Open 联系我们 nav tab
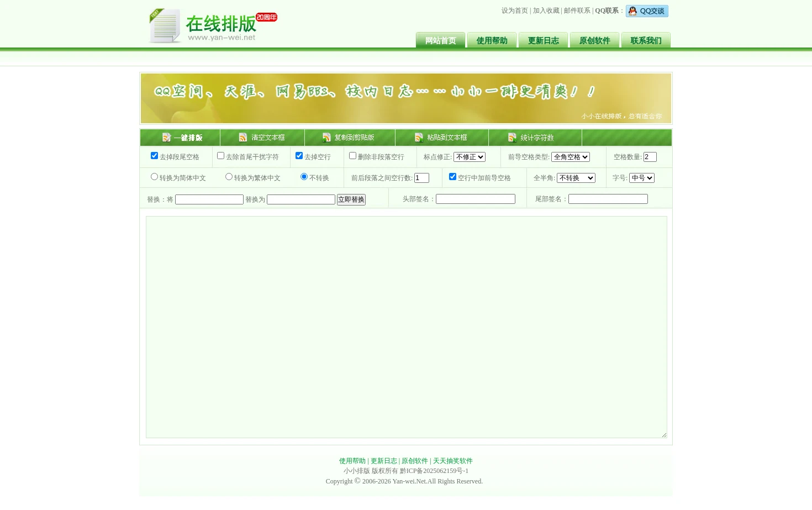The image size is (812, 510). click(x=646, y=40)
